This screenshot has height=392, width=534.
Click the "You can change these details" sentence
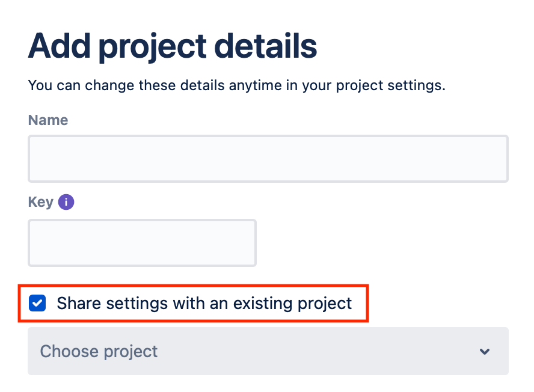point(237,85)
